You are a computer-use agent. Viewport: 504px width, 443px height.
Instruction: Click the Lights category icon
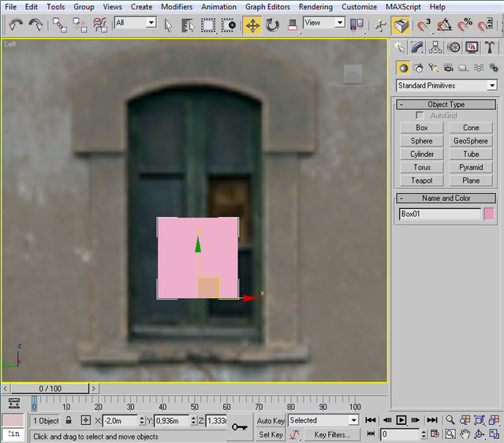tap(433, 68)
